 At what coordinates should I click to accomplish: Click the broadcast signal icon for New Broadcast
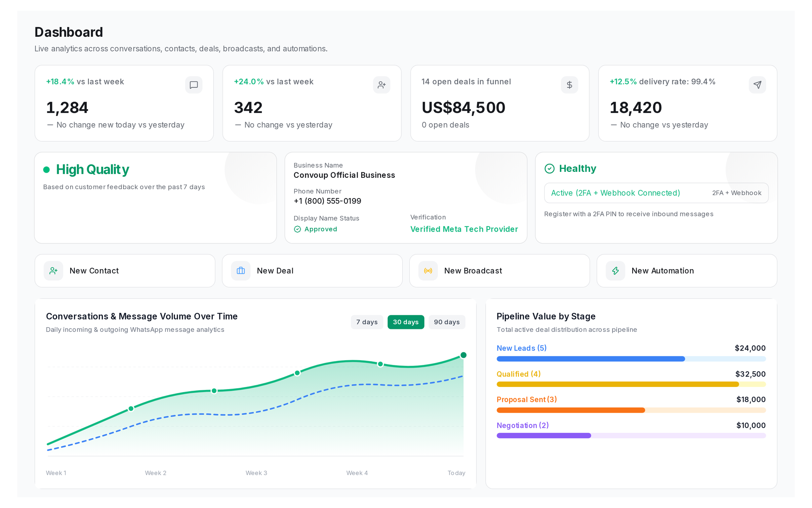point(428,271)
